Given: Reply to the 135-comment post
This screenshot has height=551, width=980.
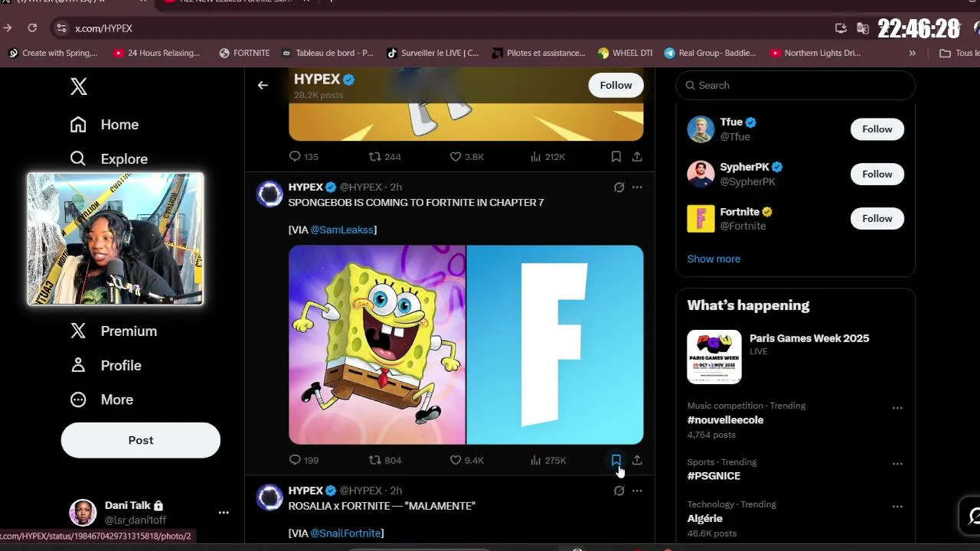Looking at the screenshot, I should click(x=303, y=157).
